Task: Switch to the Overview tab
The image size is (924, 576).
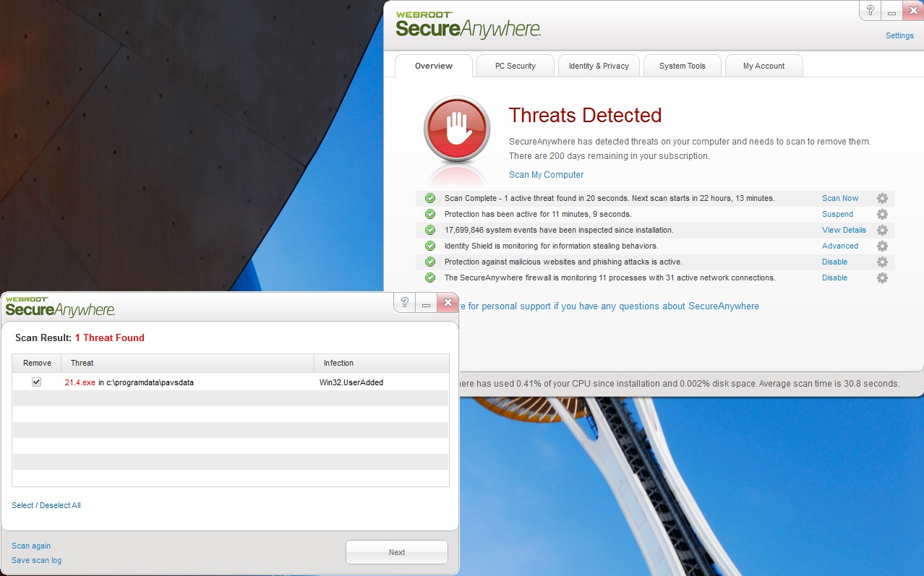Action: 434,66
